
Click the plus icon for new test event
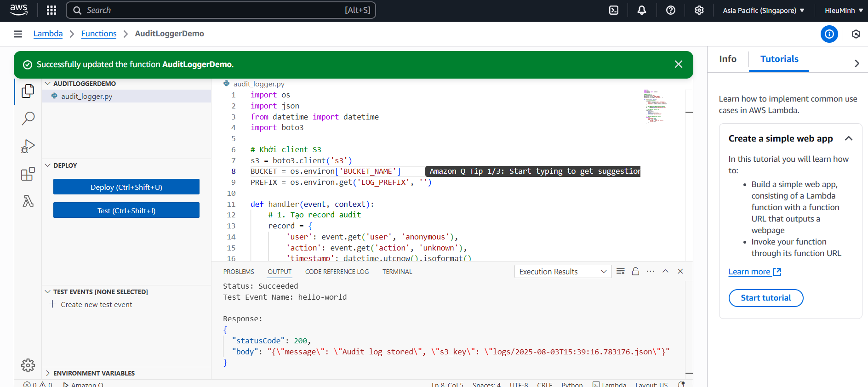coord(52,304)
